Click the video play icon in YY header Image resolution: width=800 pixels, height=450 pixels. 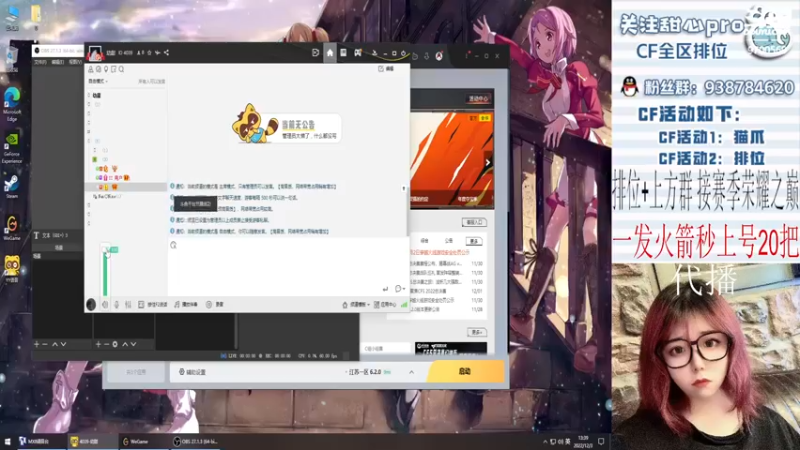315,53
